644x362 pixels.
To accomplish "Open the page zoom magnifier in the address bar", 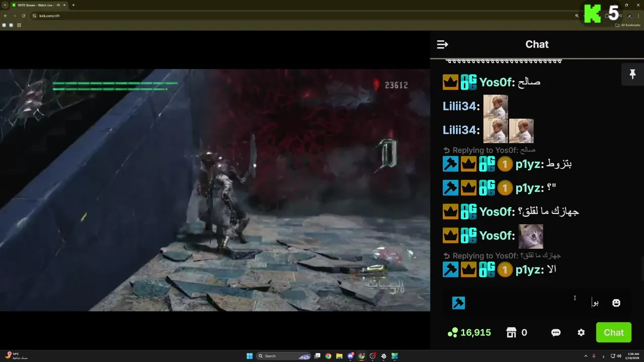I will 577,16.
